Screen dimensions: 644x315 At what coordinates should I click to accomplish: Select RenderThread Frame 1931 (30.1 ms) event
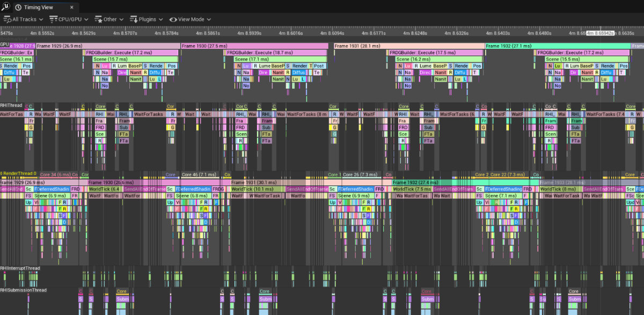click(311, 182)
